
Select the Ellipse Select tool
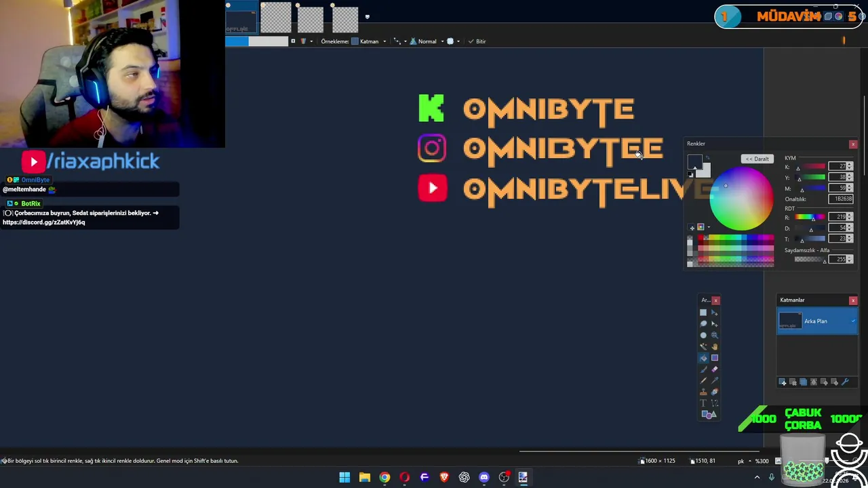[x=703, y=335]
